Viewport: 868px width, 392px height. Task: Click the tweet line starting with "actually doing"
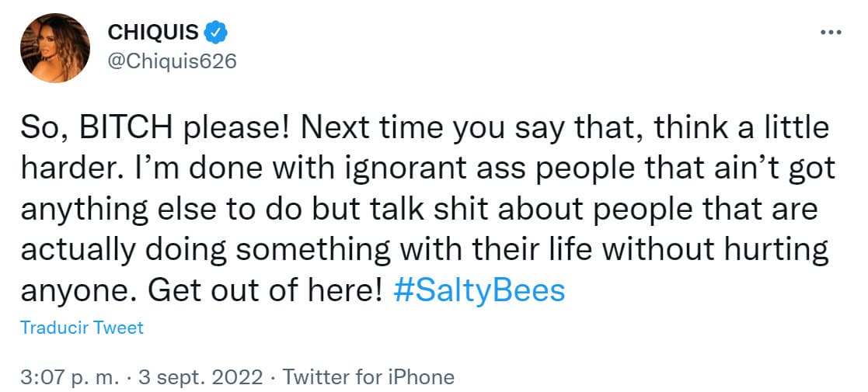pyautogui.click(x=424, y=249)
